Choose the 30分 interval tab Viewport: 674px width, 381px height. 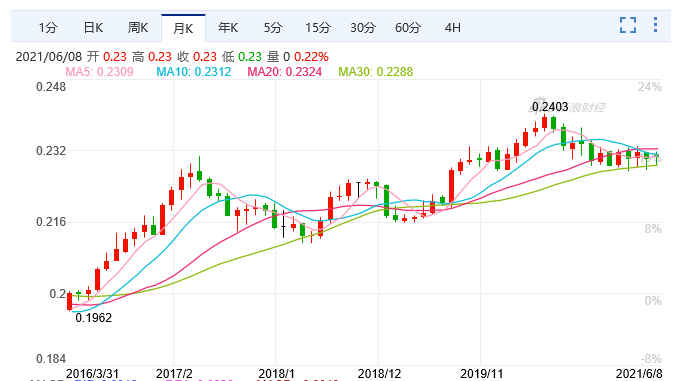click(x=363, y=28)
